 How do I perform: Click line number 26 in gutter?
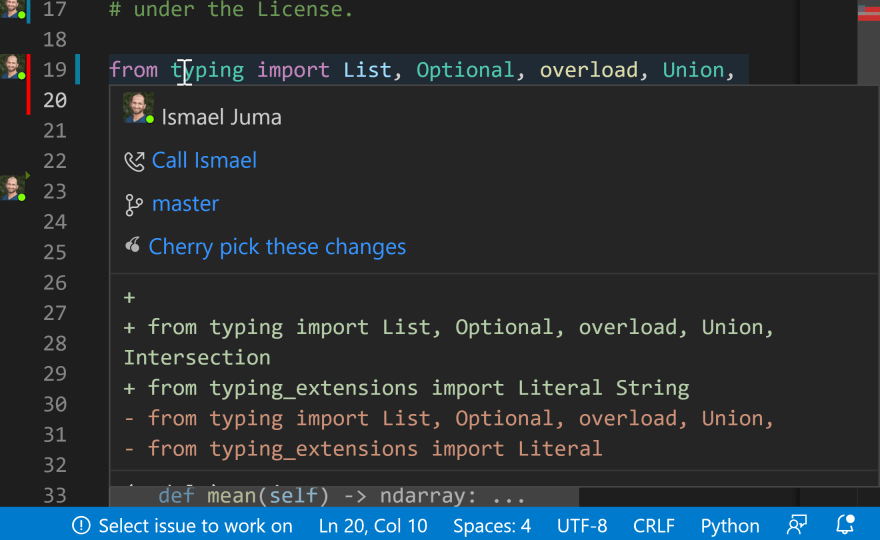[x=55, y=283]
